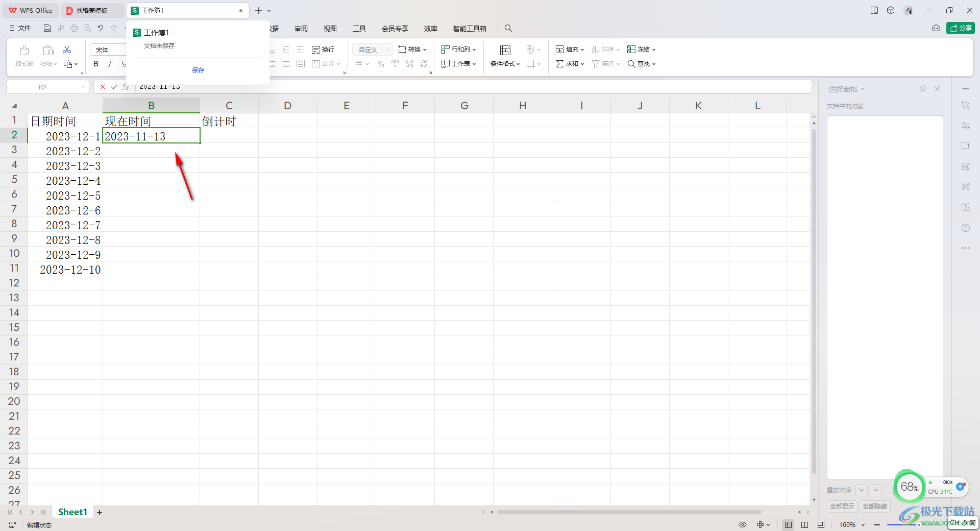Toggle eye protection mode icon in status bar
This screenshot has height=531, width=980.
(x=743, y=525)
